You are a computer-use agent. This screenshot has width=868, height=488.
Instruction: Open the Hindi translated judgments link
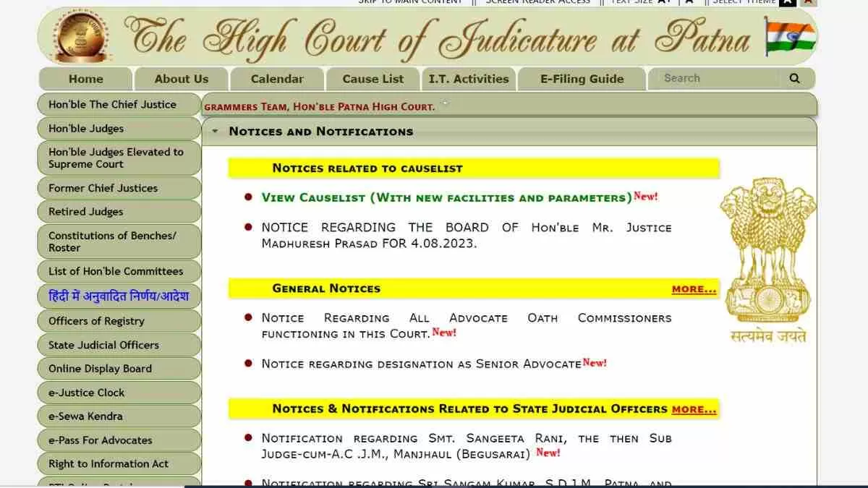(x=119, y=296)
